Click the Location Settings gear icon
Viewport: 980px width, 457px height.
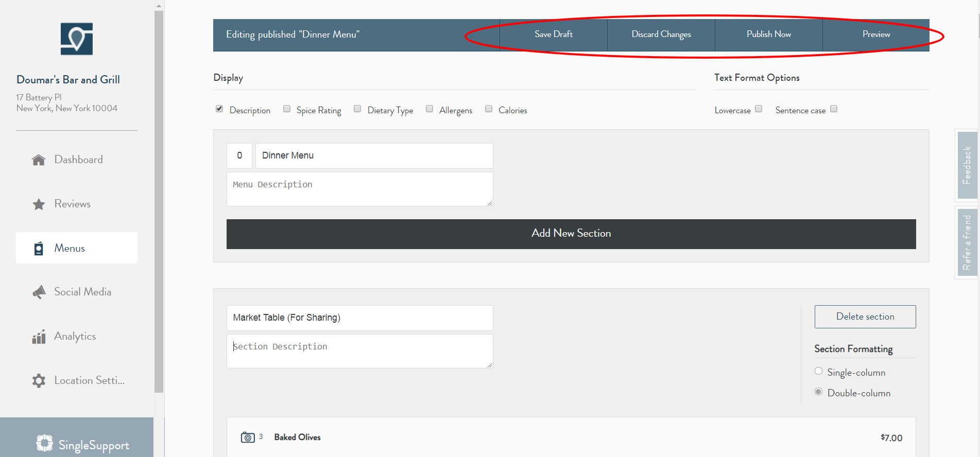(x=39, y=381)
